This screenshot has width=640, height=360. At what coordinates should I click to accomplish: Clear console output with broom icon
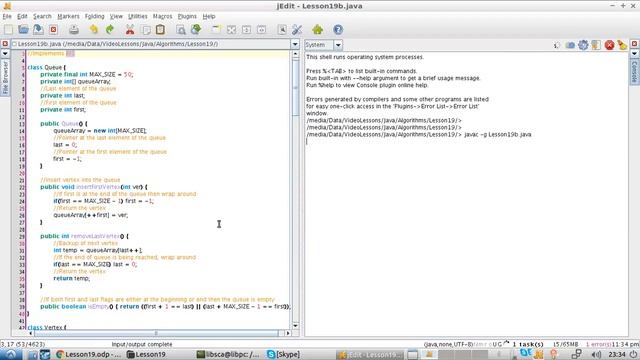[622, 45]
